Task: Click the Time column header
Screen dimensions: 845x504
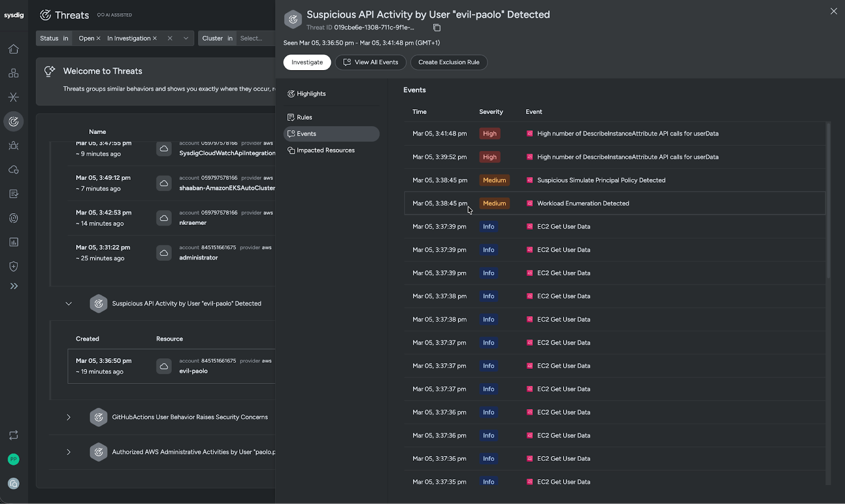Action: 419,112
